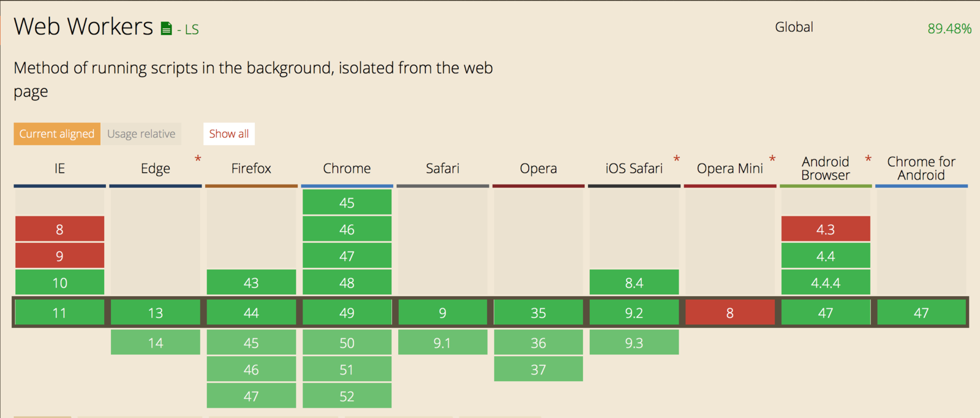Image resolution: width=980 pixels, height=418 pixels.
Task: Open the spec document icon beside Web Workers
Action: pos(166,29)
